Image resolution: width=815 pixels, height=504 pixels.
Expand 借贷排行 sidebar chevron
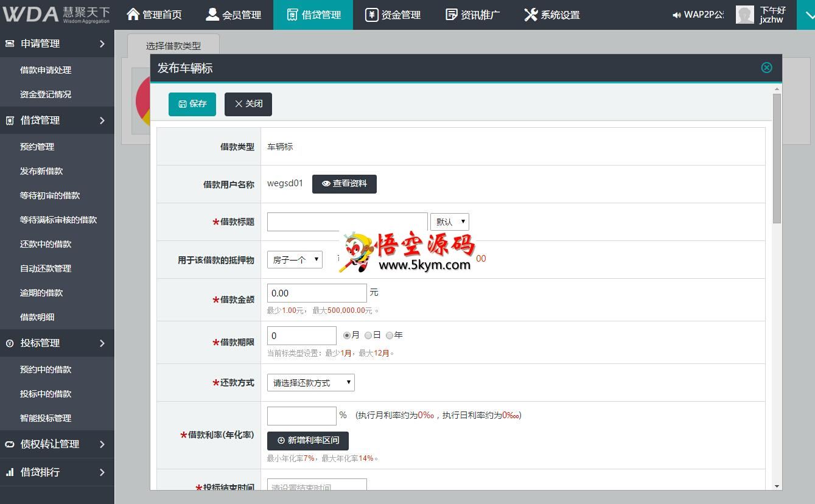(x=102, y=472)
